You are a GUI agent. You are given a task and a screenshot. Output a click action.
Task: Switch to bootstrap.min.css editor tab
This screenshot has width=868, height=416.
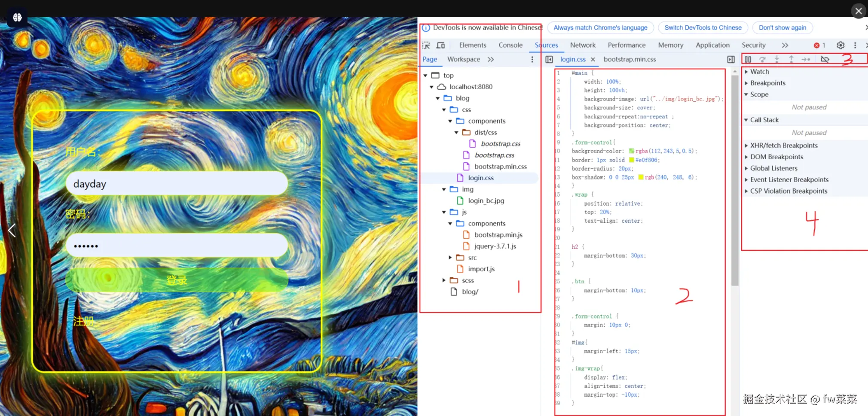coord(630,59)
